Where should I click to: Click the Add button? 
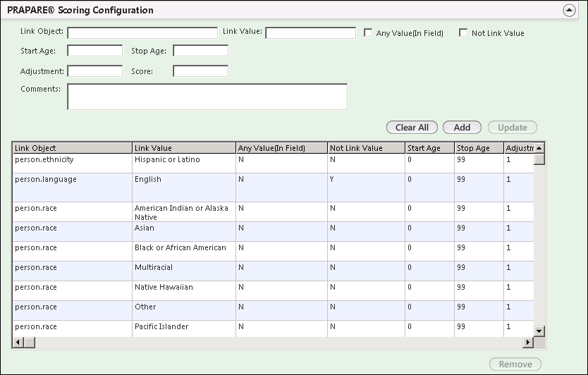[462, 128]
